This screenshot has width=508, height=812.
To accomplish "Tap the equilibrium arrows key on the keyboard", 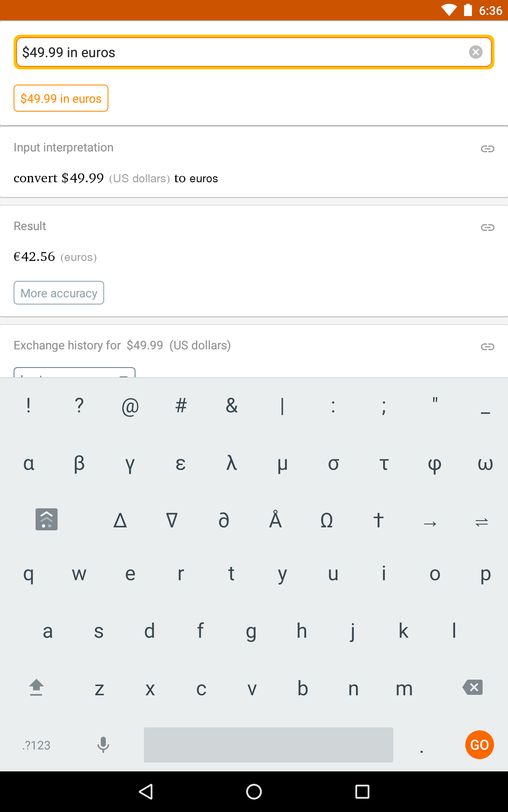I will click(x=481, y=522).
